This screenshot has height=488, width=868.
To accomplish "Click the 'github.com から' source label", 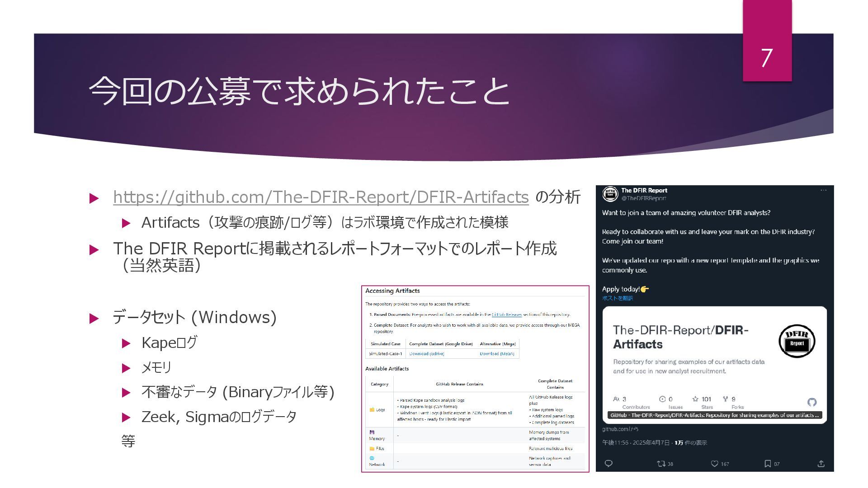I will click(620, 429).
